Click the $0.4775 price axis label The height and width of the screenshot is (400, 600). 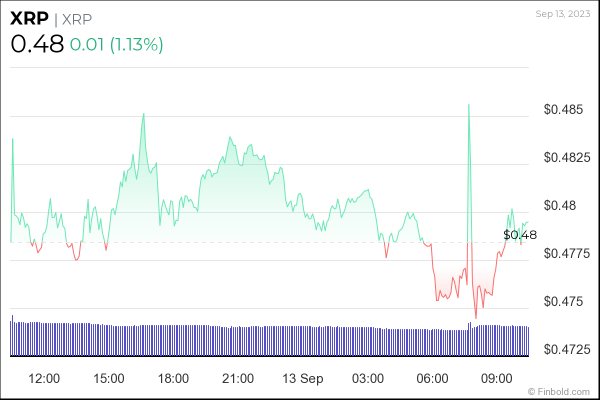[565, 254]
